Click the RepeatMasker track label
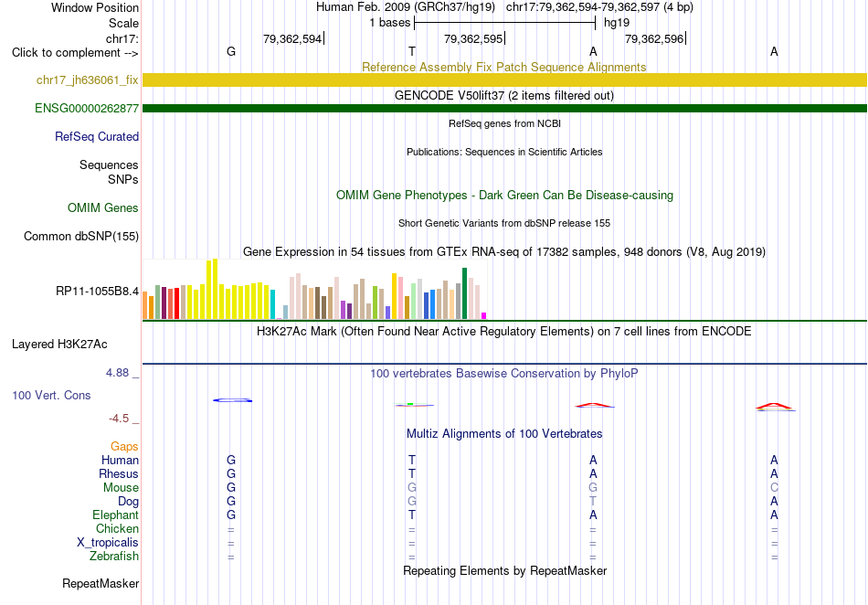The image size is (868, 605). 101,583
